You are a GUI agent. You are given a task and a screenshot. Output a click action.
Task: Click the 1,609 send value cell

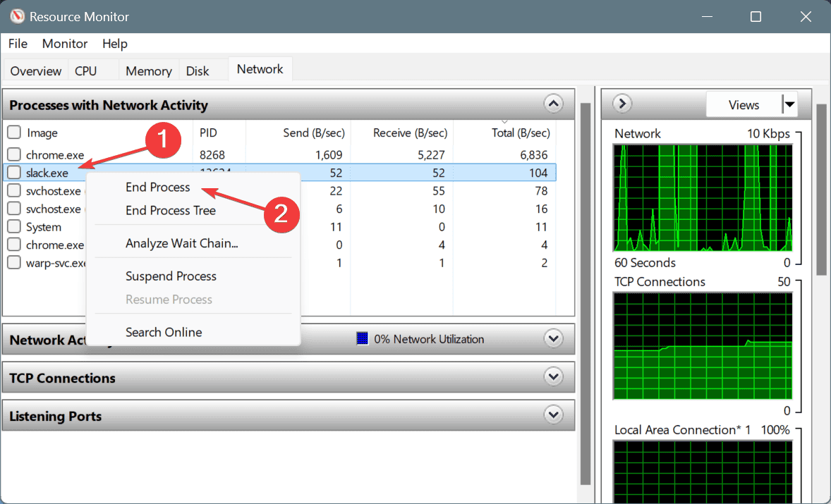[328, 154]
